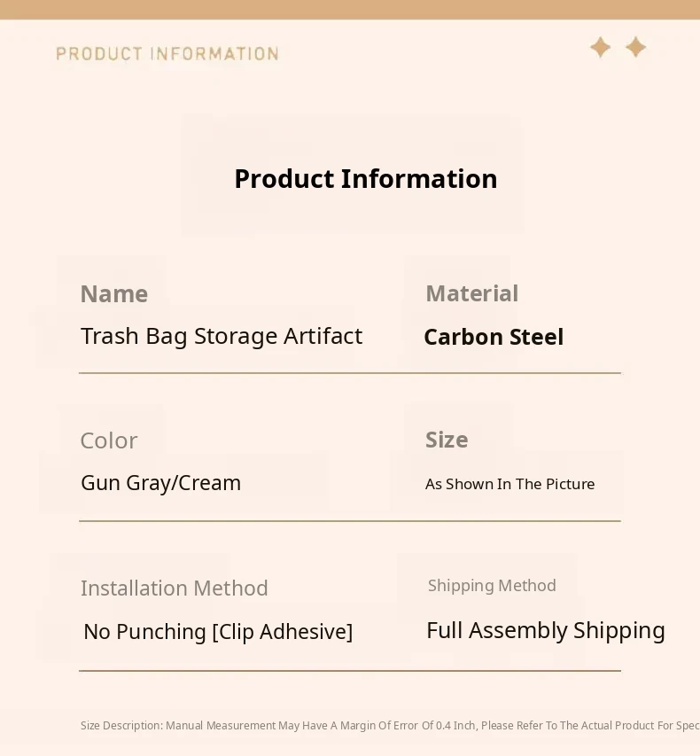Click the Shipping Method label
700x756 pixels.
(x=492, y=586)
